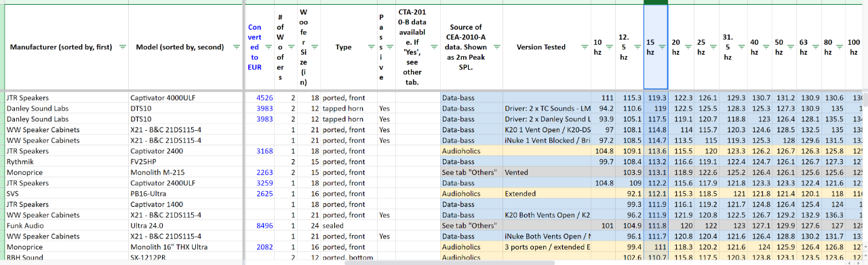Open the Model column filter icon

click(x=237, y=47)
